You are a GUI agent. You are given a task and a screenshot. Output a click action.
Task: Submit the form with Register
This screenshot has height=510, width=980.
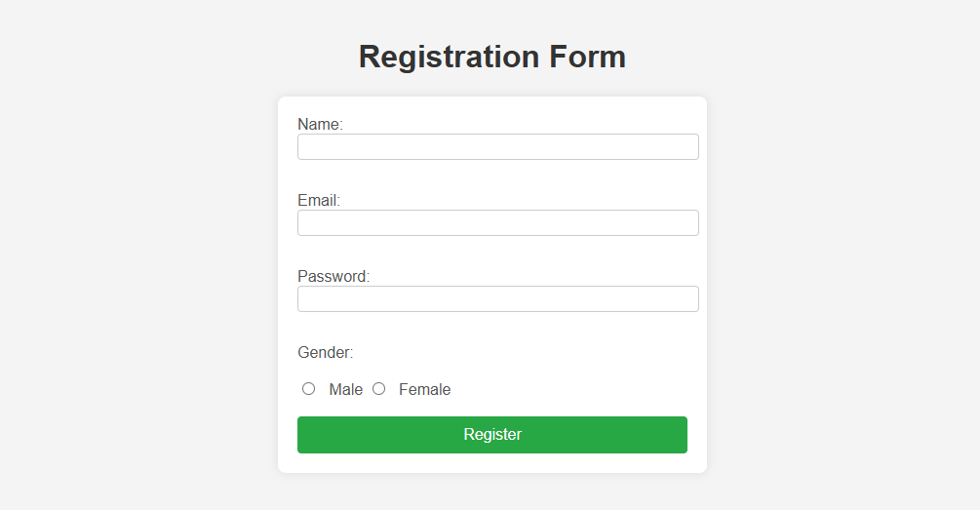pyautogui.click(x=491, y=435)
